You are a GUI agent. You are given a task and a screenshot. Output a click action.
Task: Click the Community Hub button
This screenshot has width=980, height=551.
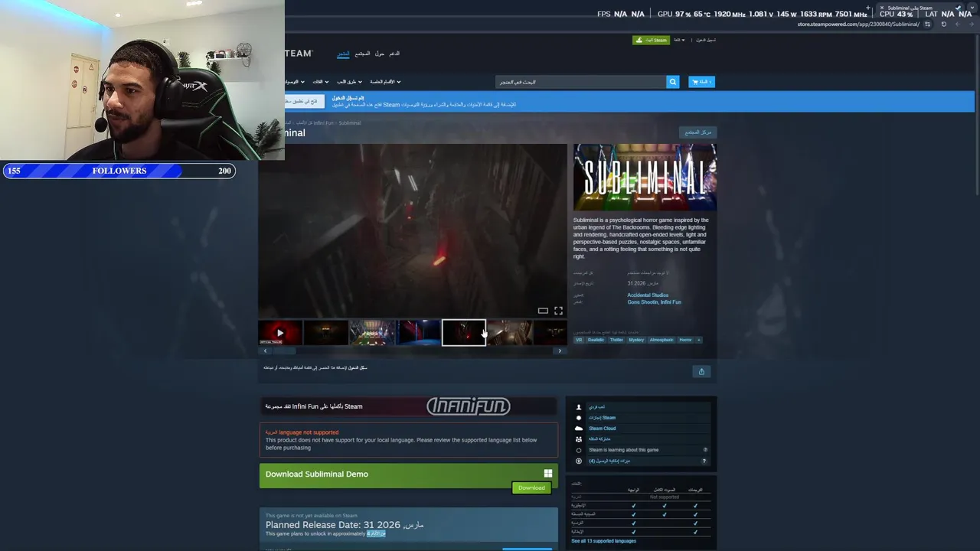pos(697,132)
